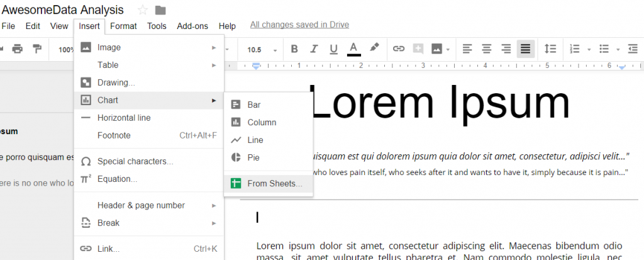Click the print icon
The width and height of the screenshot is (644, 260).
(x=17, y=49)
